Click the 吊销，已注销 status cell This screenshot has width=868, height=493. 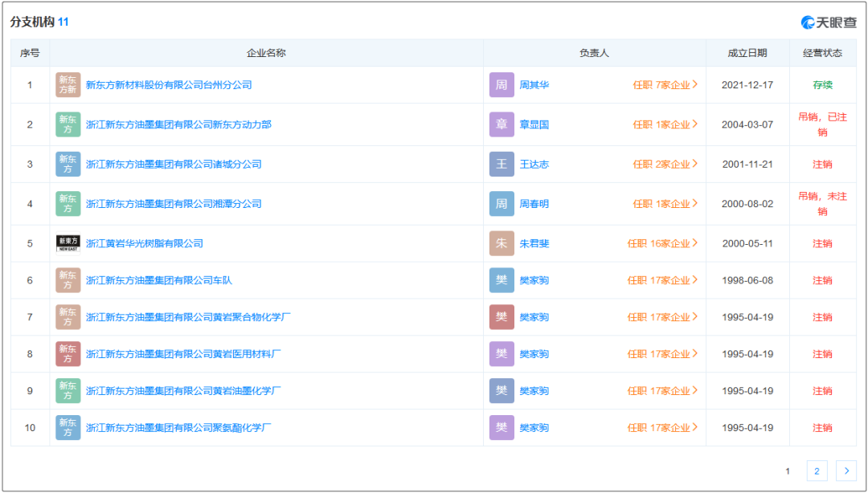[x=823, y=124]
